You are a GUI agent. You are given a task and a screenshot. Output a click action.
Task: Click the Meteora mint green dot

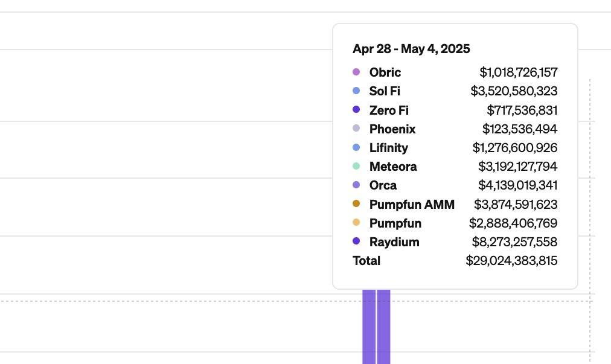click(x=356, y=166)
